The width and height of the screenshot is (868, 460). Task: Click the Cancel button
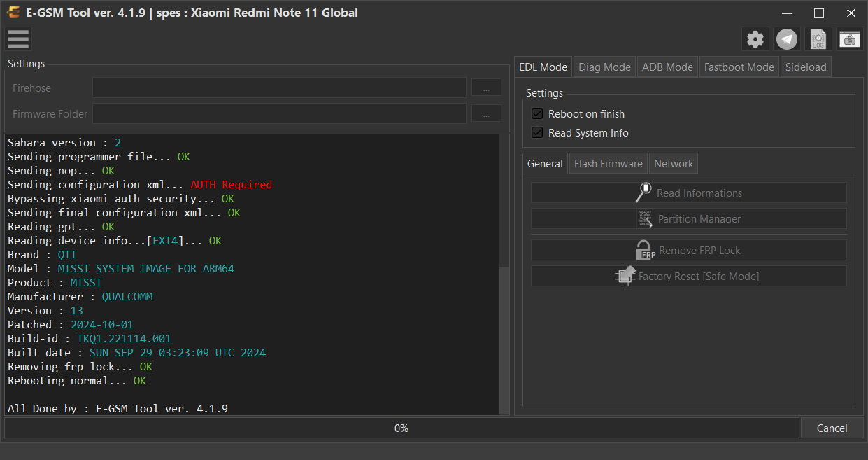point(832,428)
